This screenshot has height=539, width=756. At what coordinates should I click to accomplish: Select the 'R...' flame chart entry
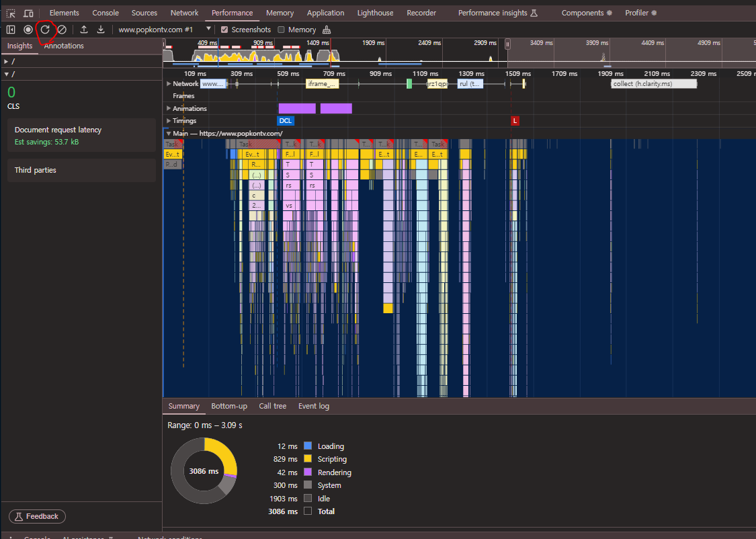[x=257, y=165]
